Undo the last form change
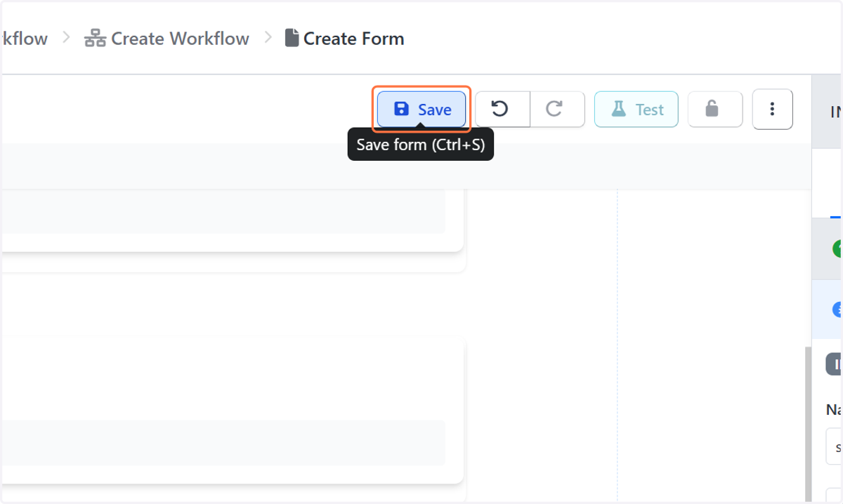The image size is (843, 504). tap(502, 110)
